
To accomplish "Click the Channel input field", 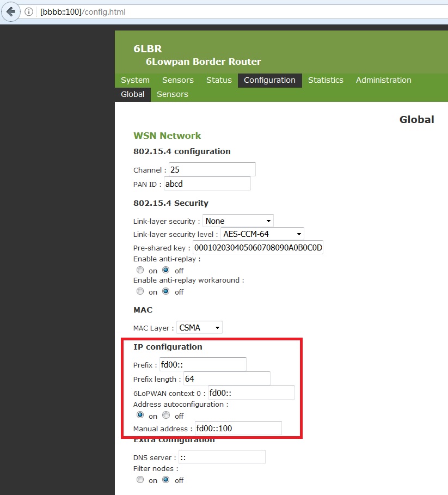I will pos(212,169).
